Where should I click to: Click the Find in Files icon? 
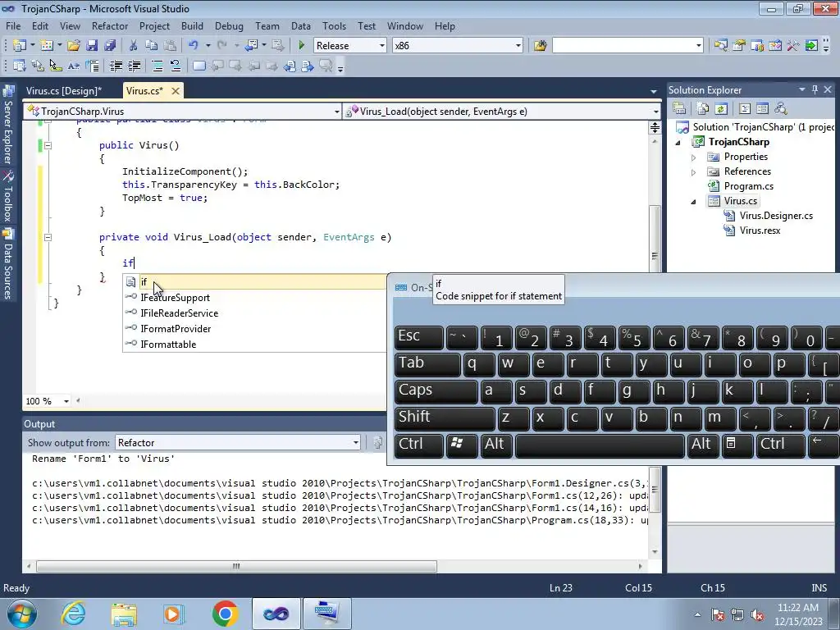(x=540, y=46)
